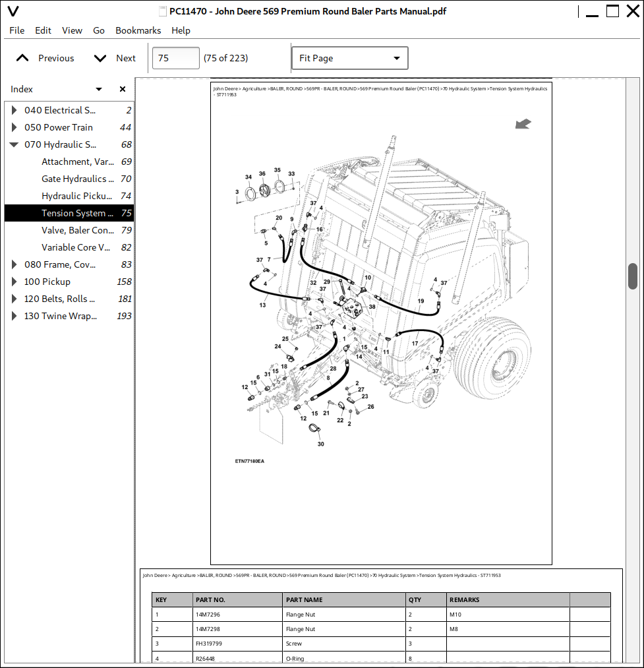Click part number 14M7296 in the table

(x=208, y=615)
